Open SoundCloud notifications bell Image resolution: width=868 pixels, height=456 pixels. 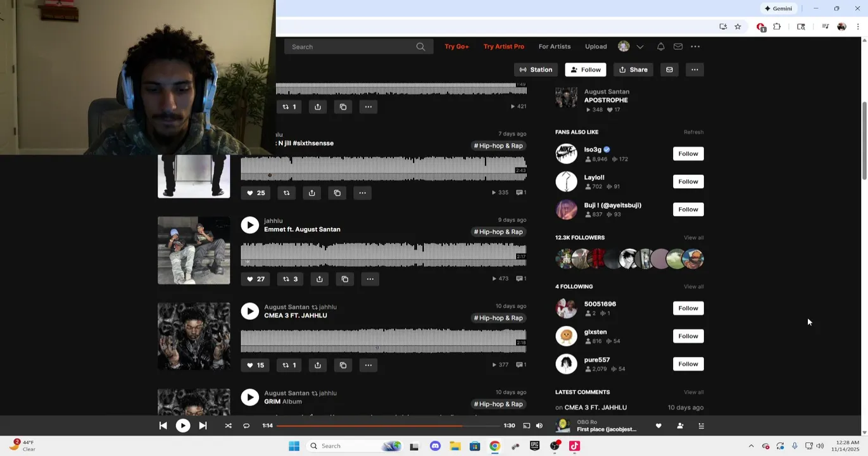coord(660,46)
